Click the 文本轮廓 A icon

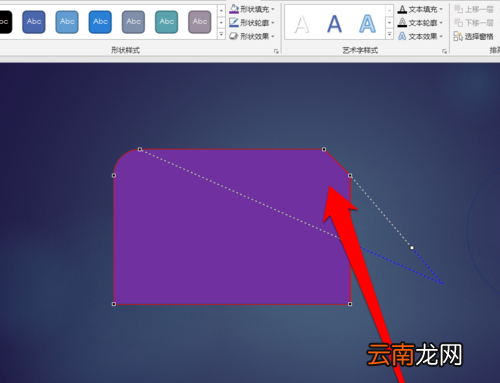coord(402,23)
